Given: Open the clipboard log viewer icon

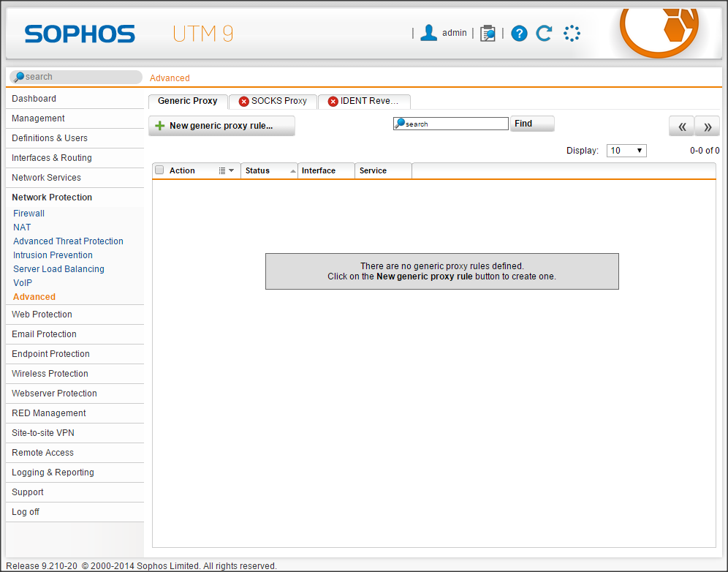Looking at the screenshot, I should (488, 33).
